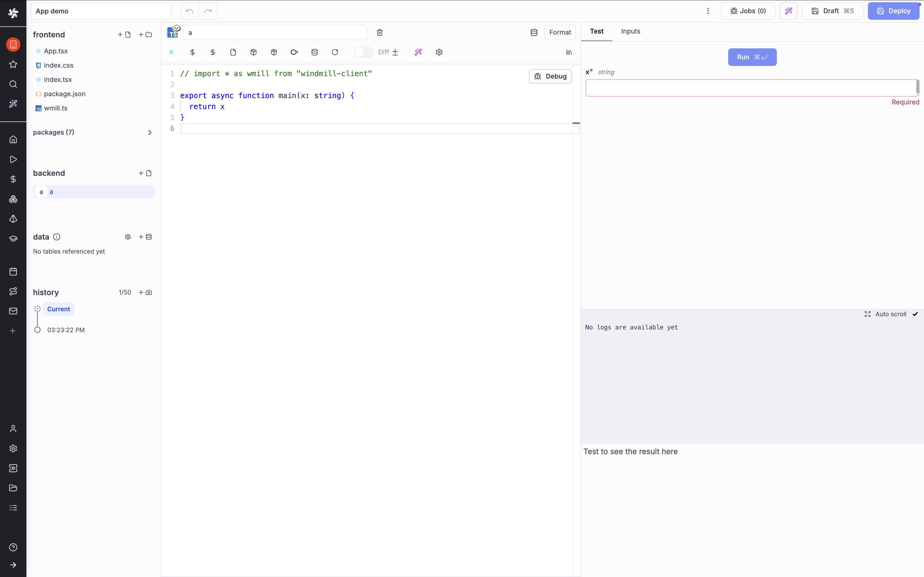
Task: Open the Variables dollar icon in the sidebar
Action: coord(13,179)
